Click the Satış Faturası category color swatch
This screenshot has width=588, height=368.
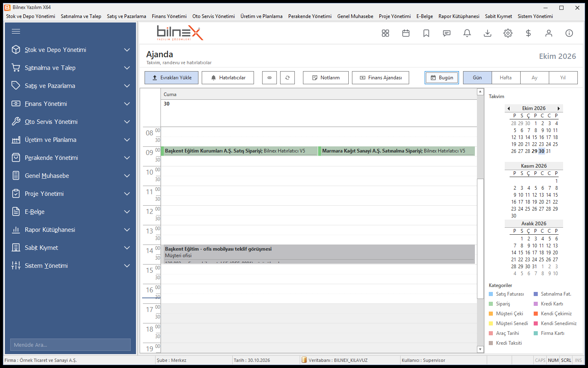click(491, 294)
